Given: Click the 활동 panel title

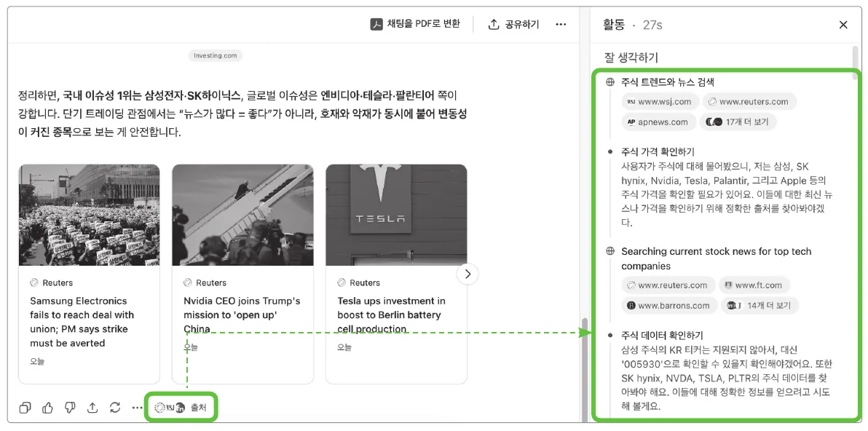Looking at the screenshot, I should click(x=613, y=25).
